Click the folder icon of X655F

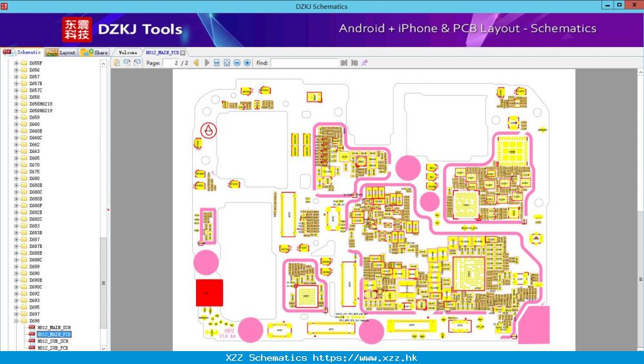24,63
